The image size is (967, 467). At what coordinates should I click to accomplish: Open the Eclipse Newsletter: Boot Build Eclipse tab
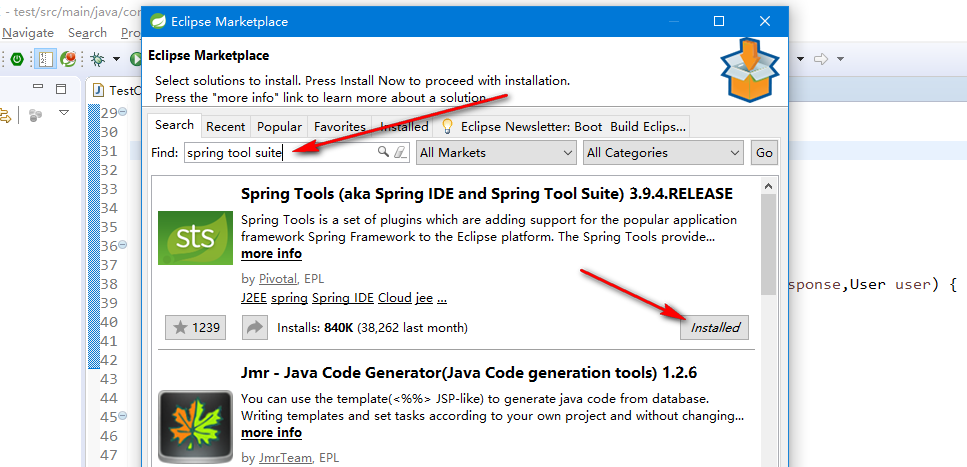click(562, 126)
